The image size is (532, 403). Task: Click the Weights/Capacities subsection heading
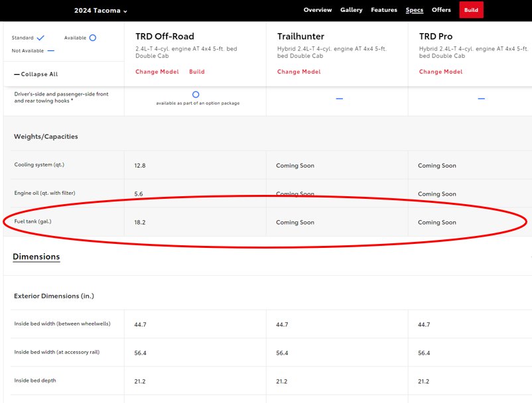46,137
